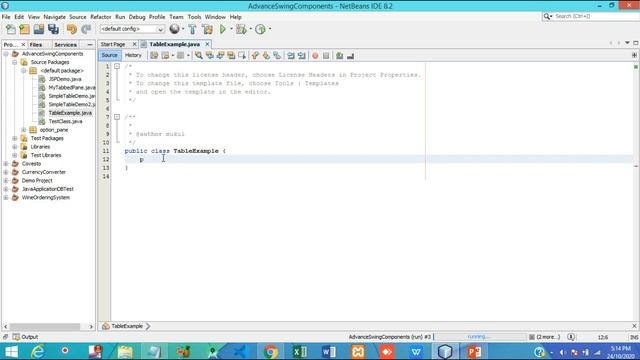Viewport: 640px width, 360px height.
Task: Open the configuration dropdown showing default config
Action: click(x=132, y=29)
